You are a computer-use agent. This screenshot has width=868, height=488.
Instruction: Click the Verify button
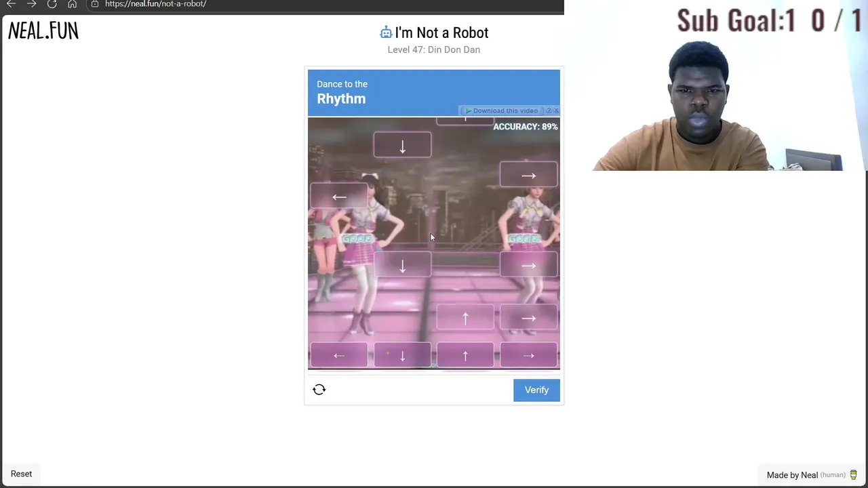coord(536,390)
